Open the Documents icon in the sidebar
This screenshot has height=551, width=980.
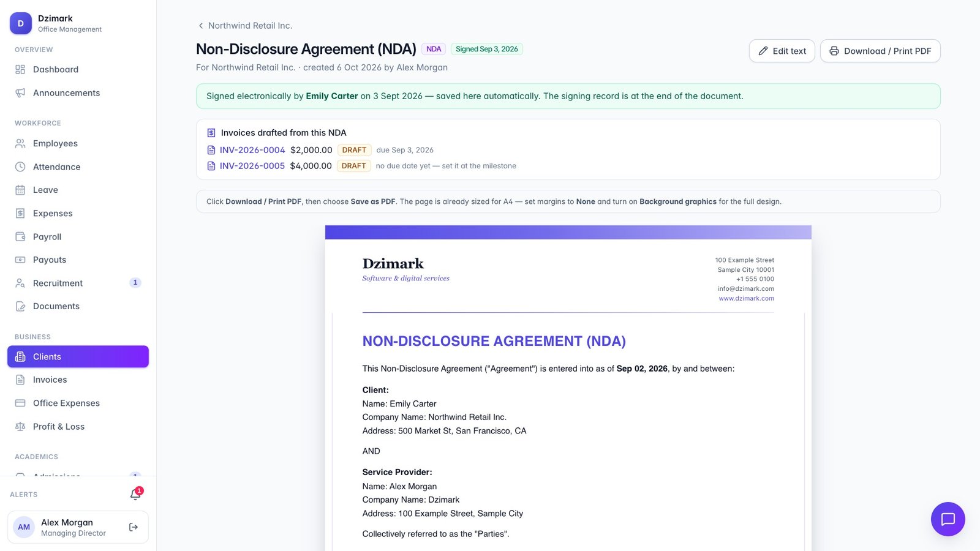point(20,306)
